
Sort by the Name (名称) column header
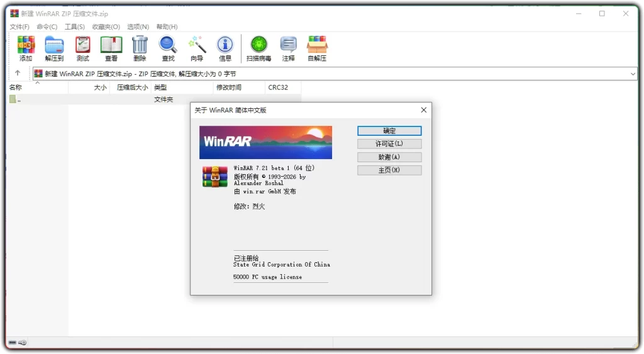pyautogui.click(x=38, y=87)
